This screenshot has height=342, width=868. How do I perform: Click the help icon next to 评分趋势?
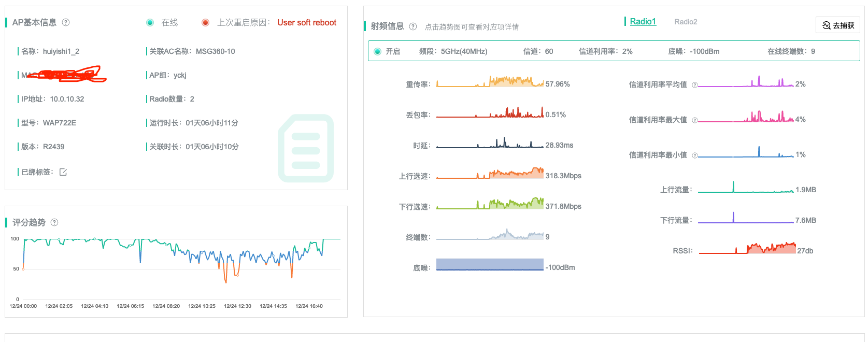[x=54, y=222]
